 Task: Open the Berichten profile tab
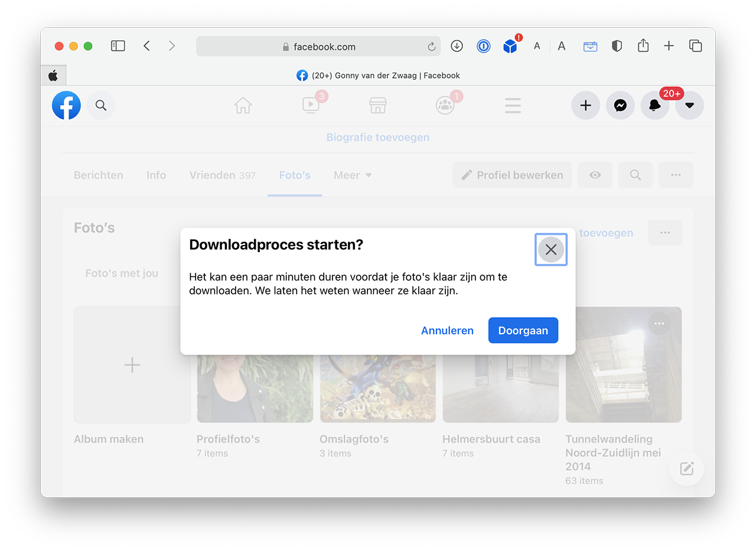pyautogui.click(x=99, y=175)
